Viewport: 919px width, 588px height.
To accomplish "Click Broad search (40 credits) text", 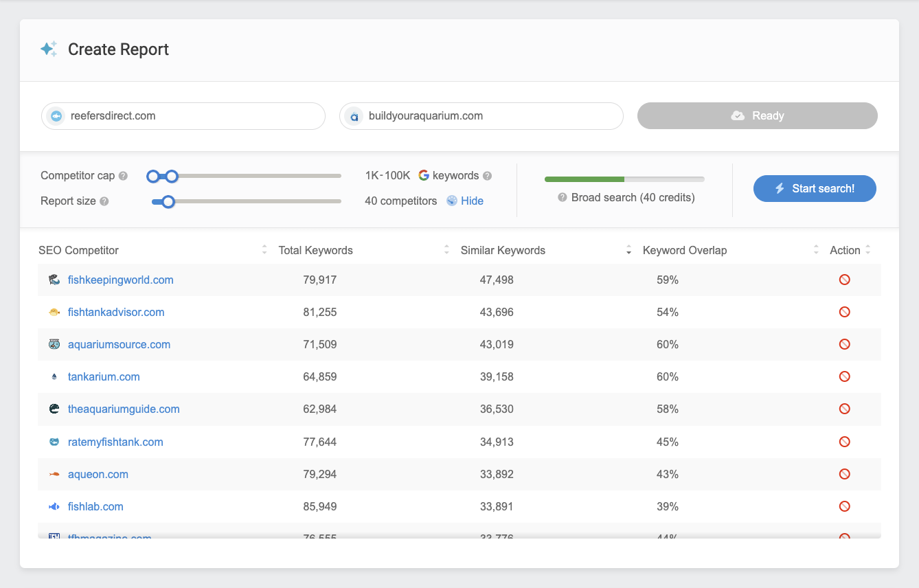I will 633,198.
